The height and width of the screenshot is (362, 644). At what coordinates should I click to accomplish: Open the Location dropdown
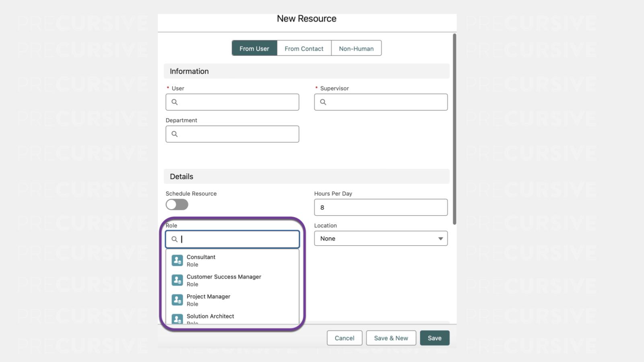(380, 239)
